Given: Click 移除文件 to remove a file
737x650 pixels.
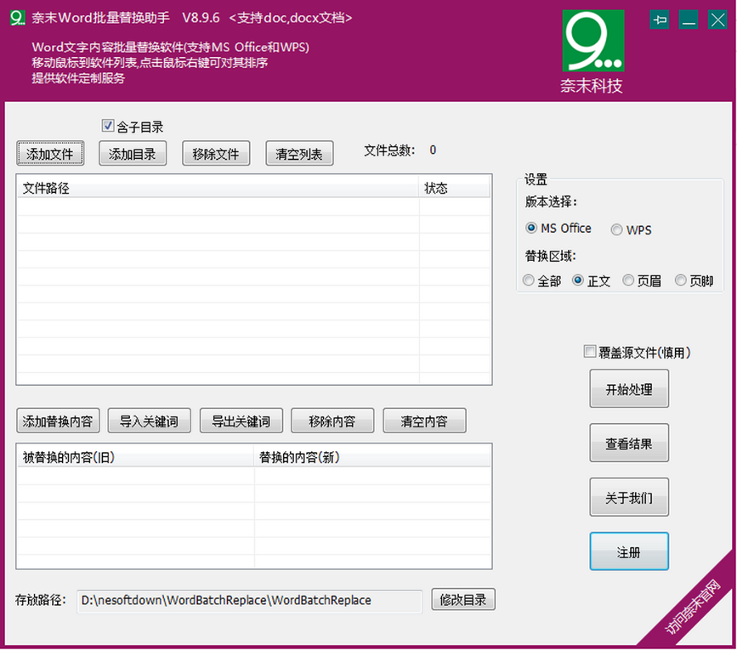Looking at the screenshot, I should point(216,153).
